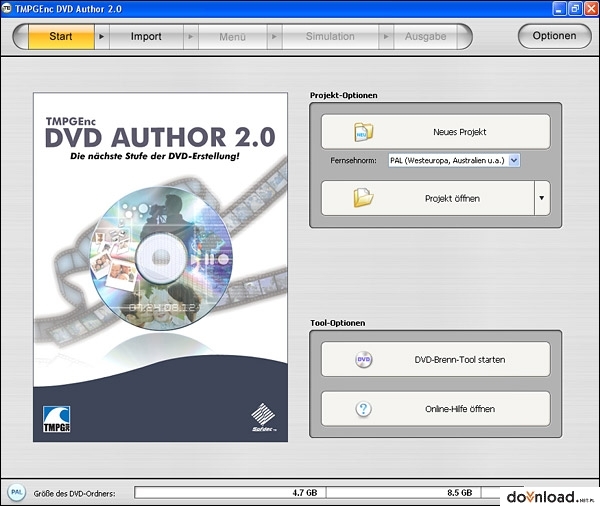Click the Tool-Optionen heading
The height and width of the screenshot is (506, 600).
[x=338, y=323]
